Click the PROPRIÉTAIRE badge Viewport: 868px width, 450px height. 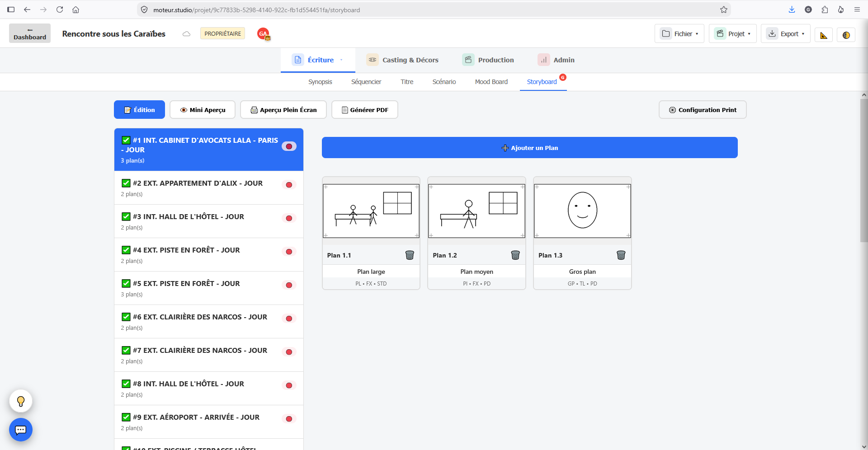pos(222,34)
